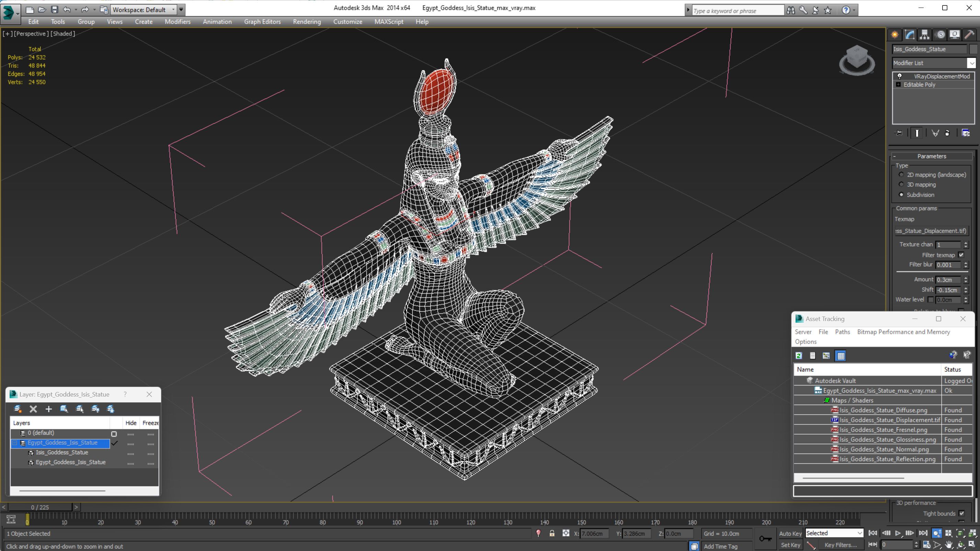
Task: Click the Add Time Tag button
Action: click(728, 545)
